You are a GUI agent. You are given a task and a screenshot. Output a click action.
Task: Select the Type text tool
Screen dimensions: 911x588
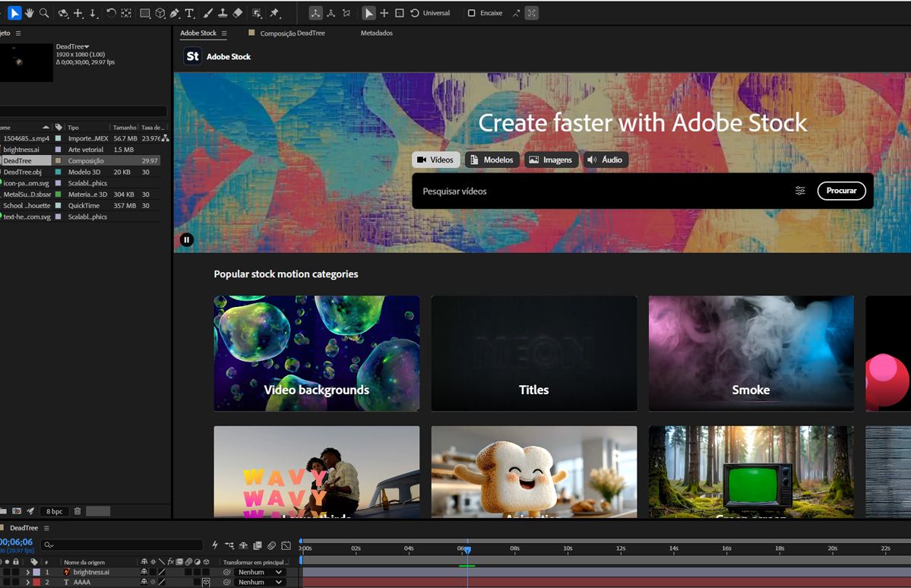[x=189, y=13]
